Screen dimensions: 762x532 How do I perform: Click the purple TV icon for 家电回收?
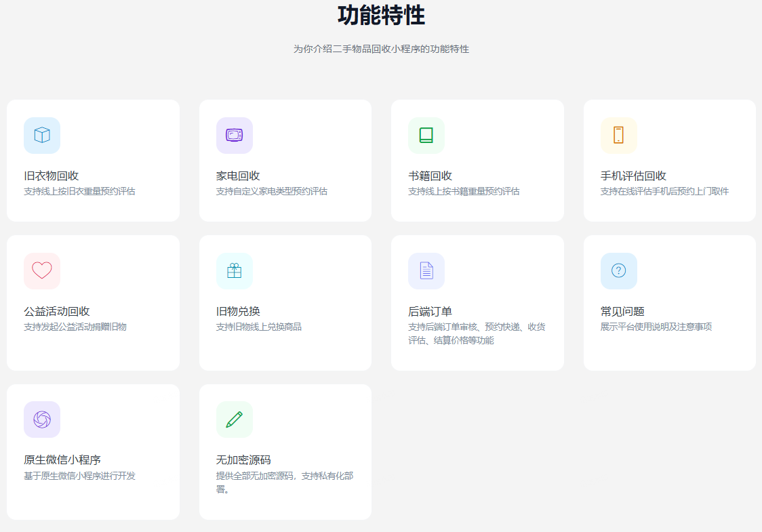pos(234,136)
